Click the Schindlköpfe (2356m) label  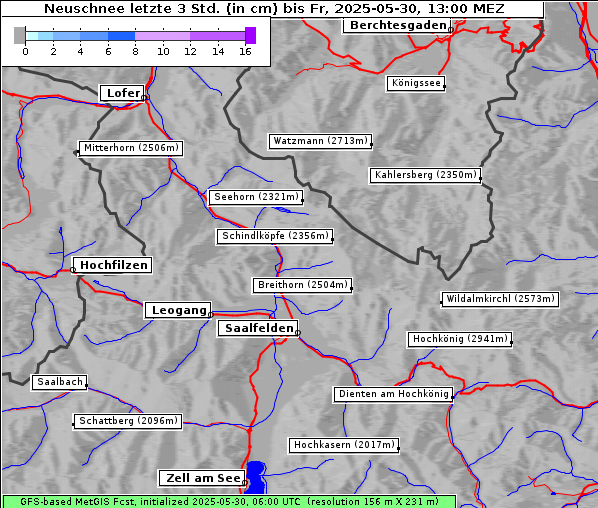[275, 236]
